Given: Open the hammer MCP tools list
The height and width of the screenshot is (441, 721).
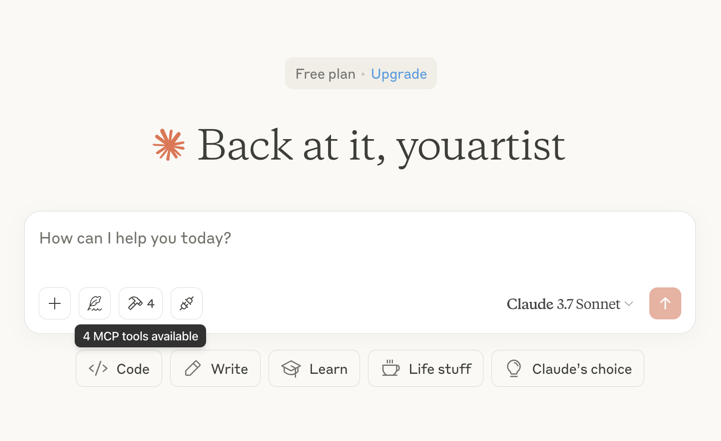Looking at the screenshot, I should coord(141,304).
